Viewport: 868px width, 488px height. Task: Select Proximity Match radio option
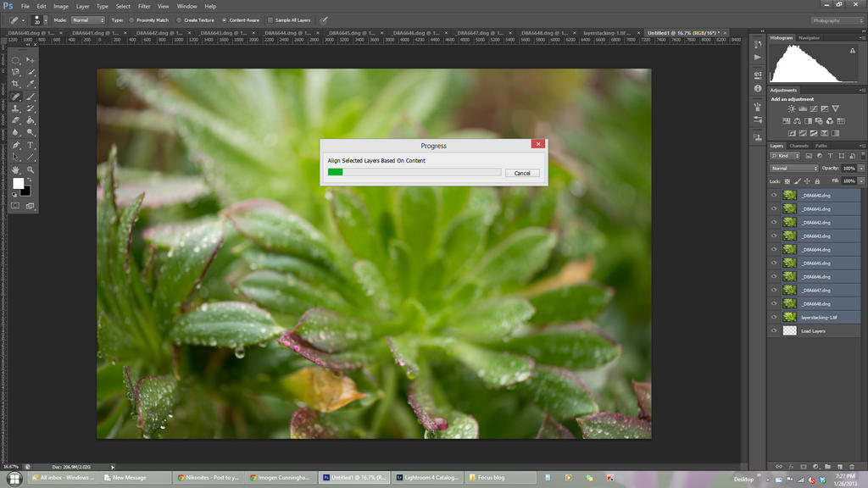click(x=131, y=19)
